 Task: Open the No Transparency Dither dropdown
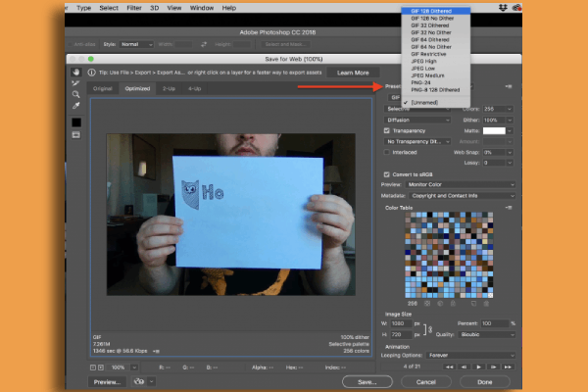[417, 141]
